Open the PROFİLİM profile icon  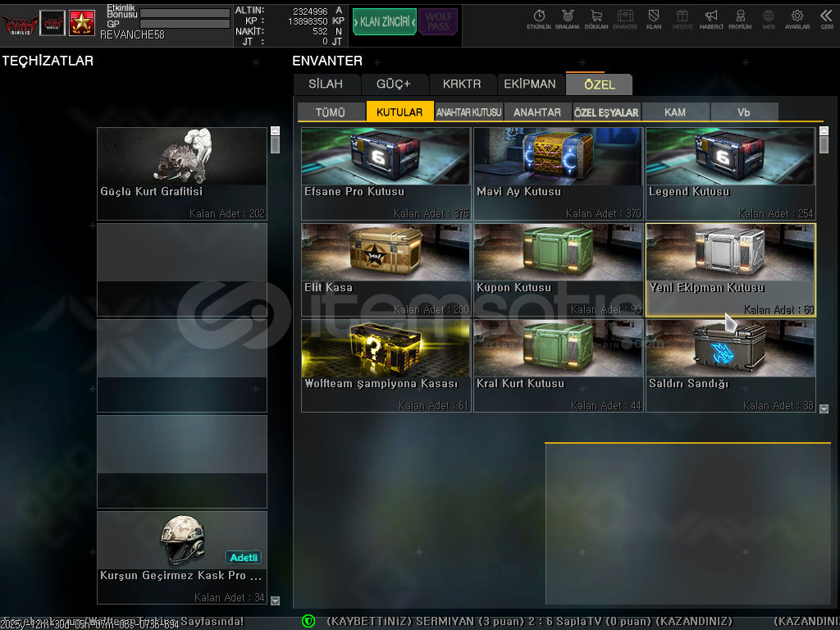tap(740, 20)
